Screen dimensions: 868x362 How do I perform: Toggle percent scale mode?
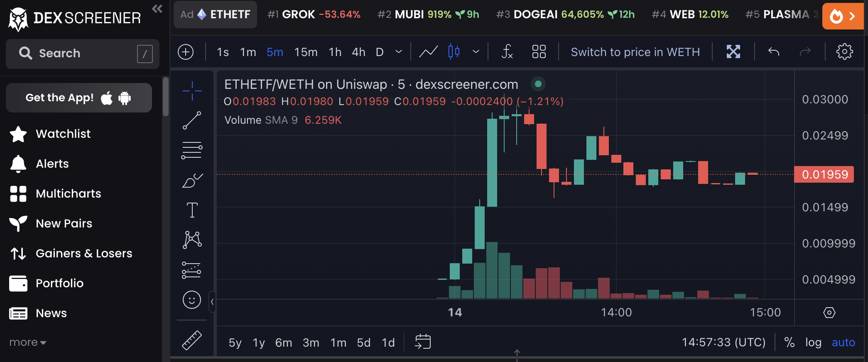point(790,342)
